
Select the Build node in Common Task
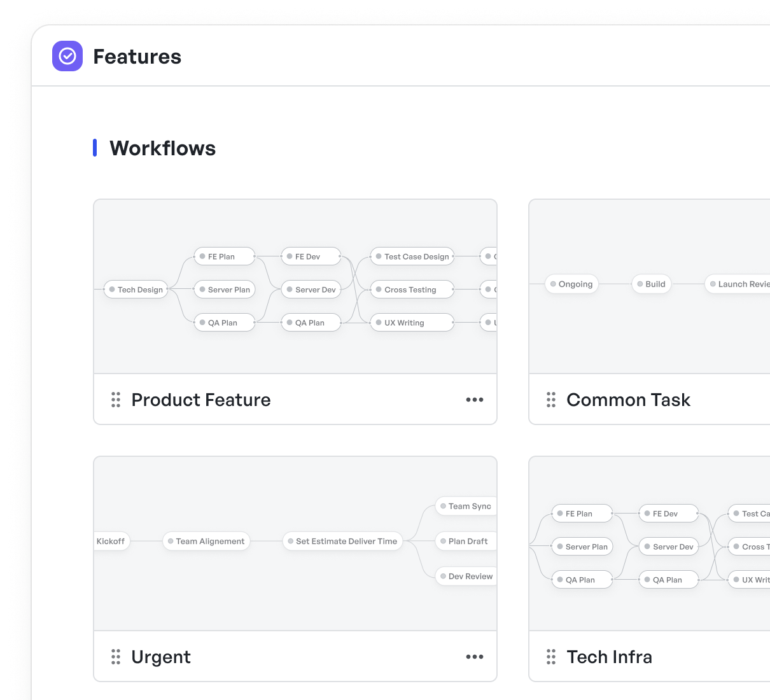coord(651,284)
